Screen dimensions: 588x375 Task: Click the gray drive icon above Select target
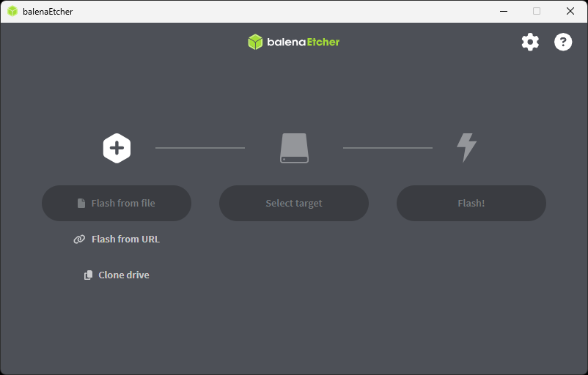(x=295, y=148)
